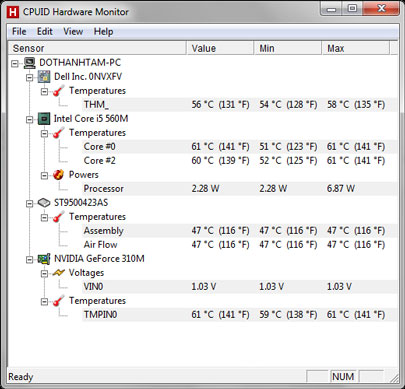
Task: Collapse Temperatures under NVIDIA GeForce 310M
Action: tap(44, 301)
